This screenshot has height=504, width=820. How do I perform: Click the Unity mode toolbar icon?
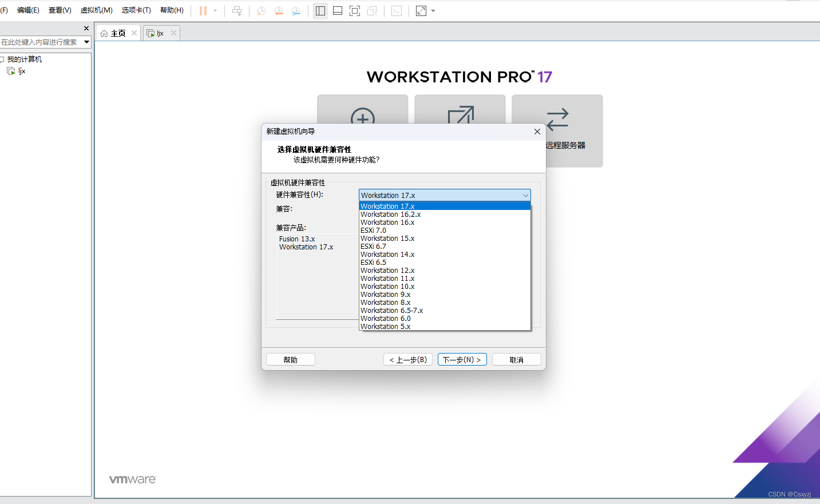coord(372,11)
